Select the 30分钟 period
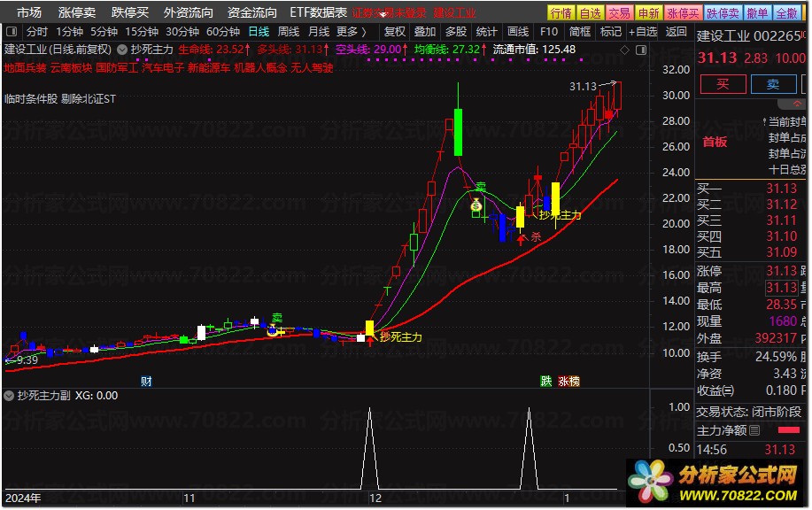812x510 pixels. (182, 32)
